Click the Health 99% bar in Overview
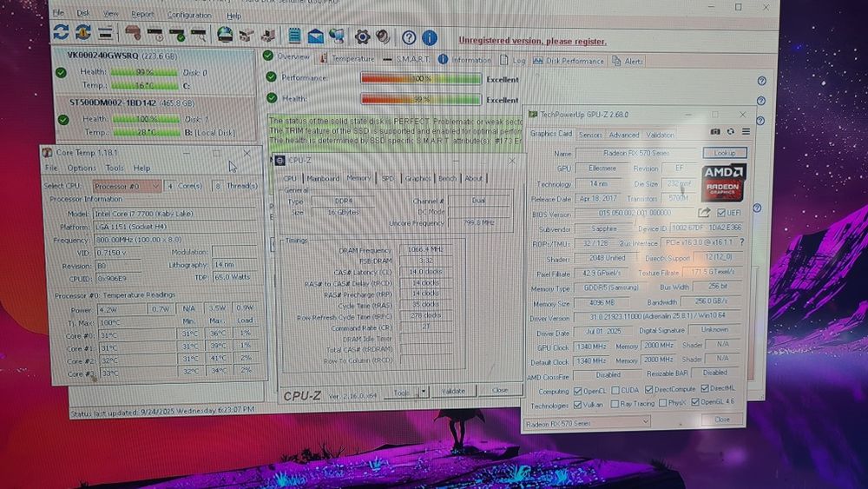868x489 pixels. 421,100
